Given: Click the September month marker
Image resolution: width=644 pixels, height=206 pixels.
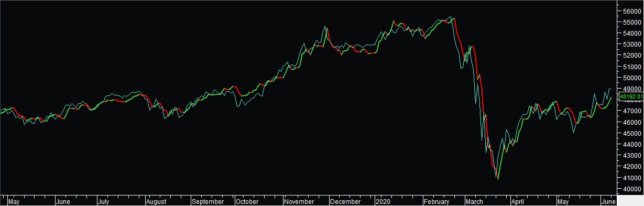Looking at the screenshot, I should tap(208, 201).
